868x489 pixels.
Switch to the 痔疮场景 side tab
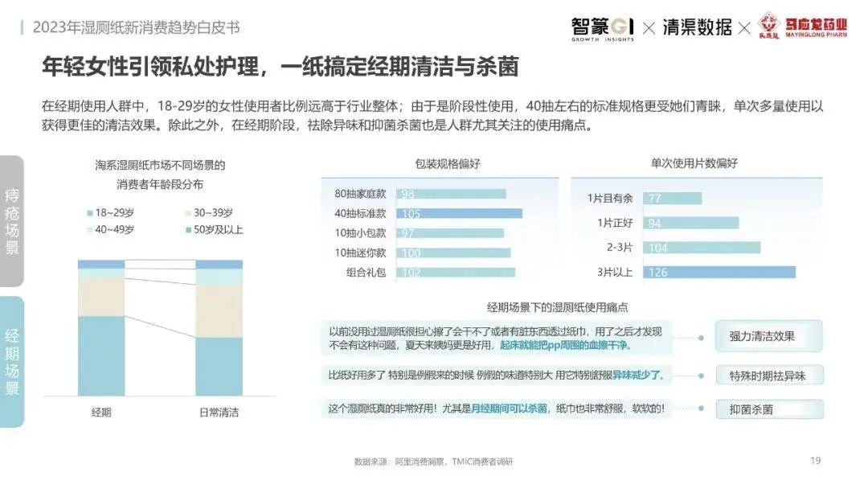coord(12,221)
